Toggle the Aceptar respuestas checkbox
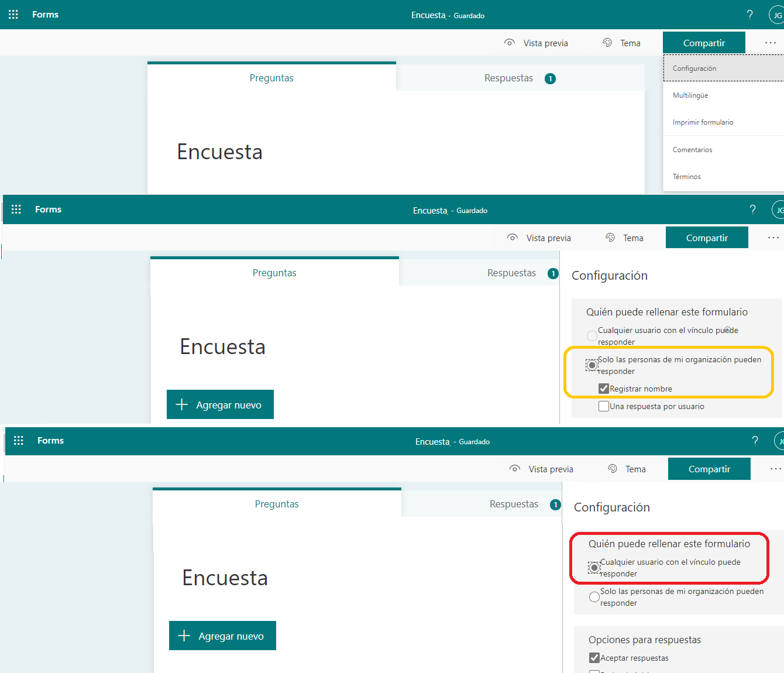Viewport: 784px width, 673px height. (x=594, y=658)
